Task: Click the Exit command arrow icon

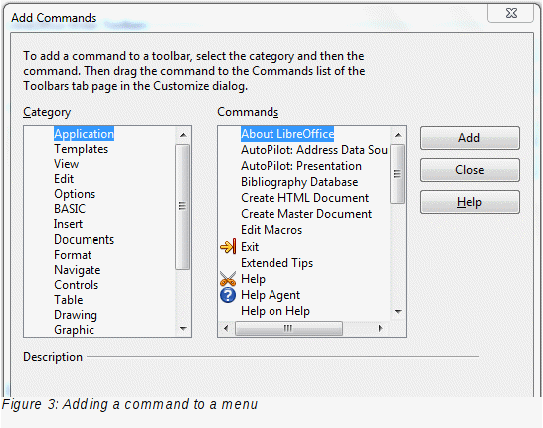Action: click(228, 247)
